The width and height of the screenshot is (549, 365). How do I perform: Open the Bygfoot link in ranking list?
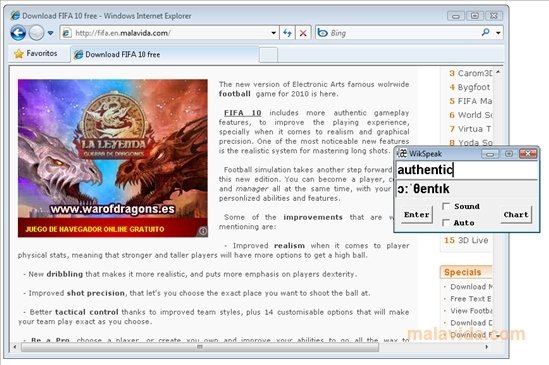click(x=474, y=87)
